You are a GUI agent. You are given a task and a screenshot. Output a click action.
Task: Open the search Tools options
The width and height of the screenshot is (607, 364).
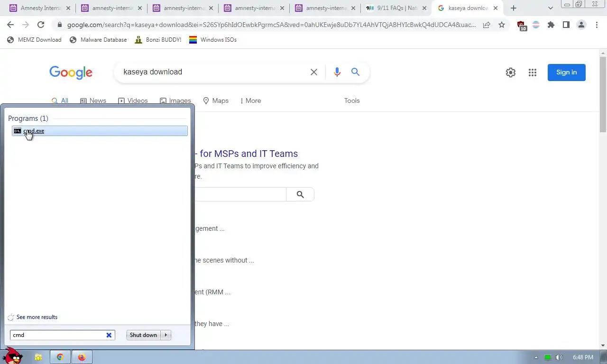[x=352, y=100]
